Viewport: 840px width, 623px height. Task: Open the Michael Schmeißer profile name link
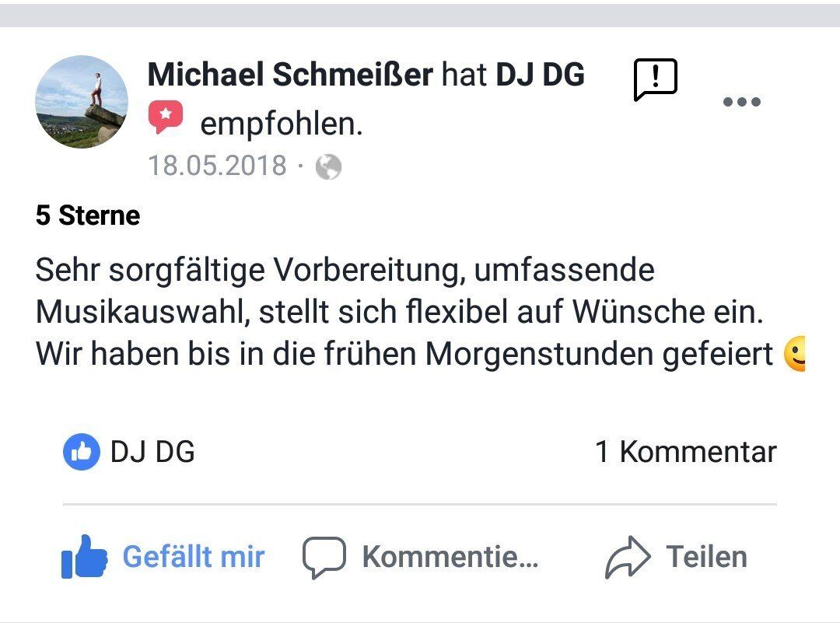[x=289, y=75]
